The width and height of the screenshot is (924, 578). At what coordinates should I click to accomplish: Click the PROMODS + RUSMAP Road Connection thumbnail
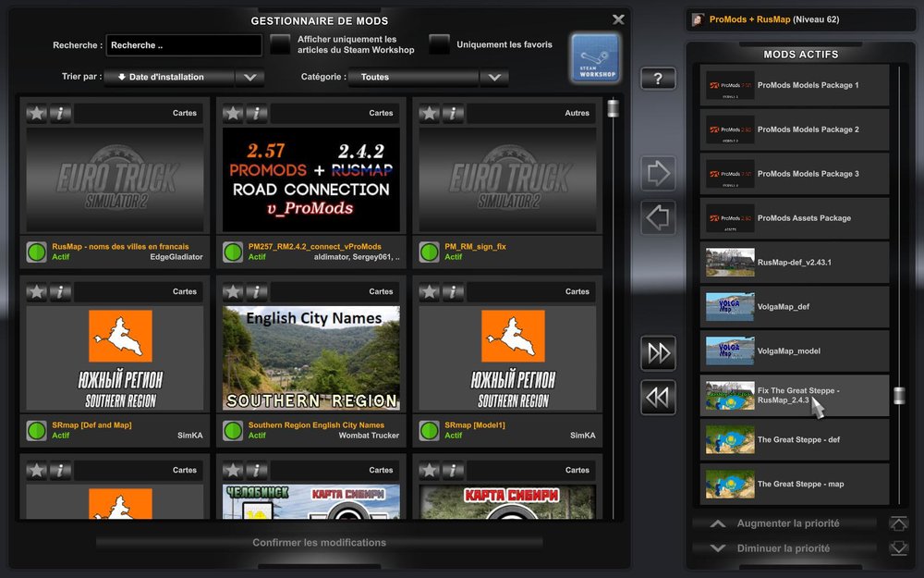tap(311, 180)
